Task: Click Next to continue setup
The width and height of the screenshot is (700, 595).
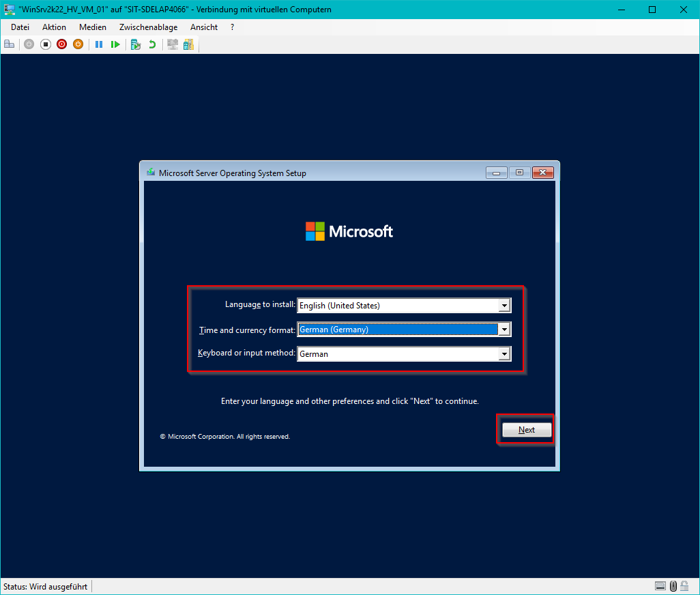Action: [x=526, y=430]
